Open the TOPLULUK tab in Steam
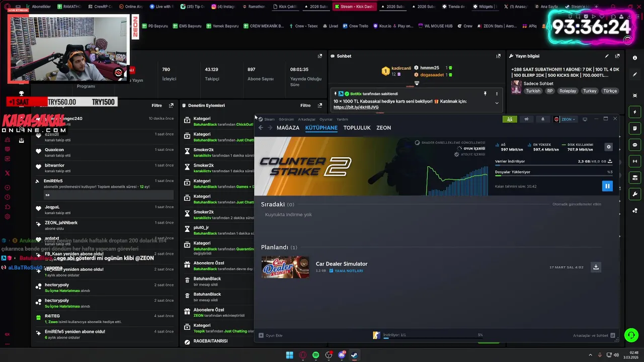Screen dimensions: 644x362 click(357, 128)
